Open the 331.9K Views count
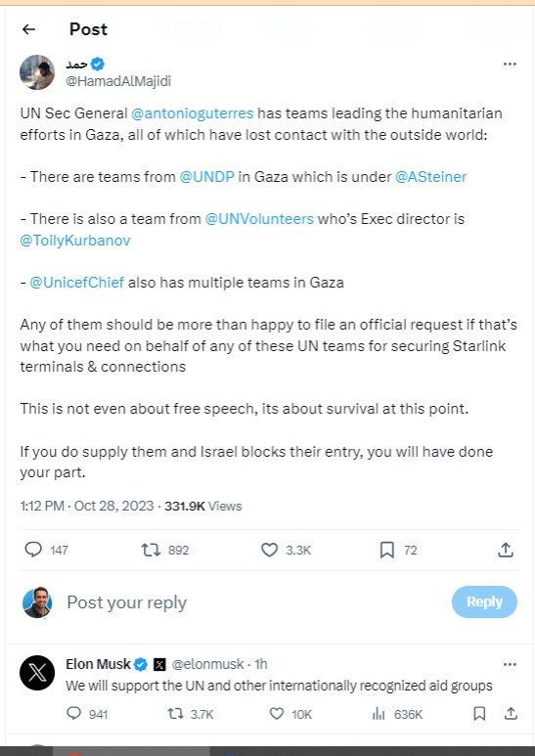The height and width of the screenshot is (756, 535). point(202,507)
